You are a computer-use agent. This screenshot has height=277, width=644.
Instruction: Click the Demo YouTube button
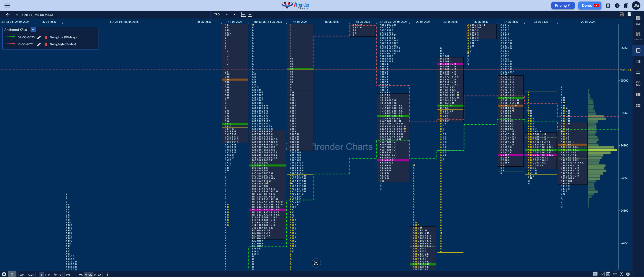[x=590, y=5]
